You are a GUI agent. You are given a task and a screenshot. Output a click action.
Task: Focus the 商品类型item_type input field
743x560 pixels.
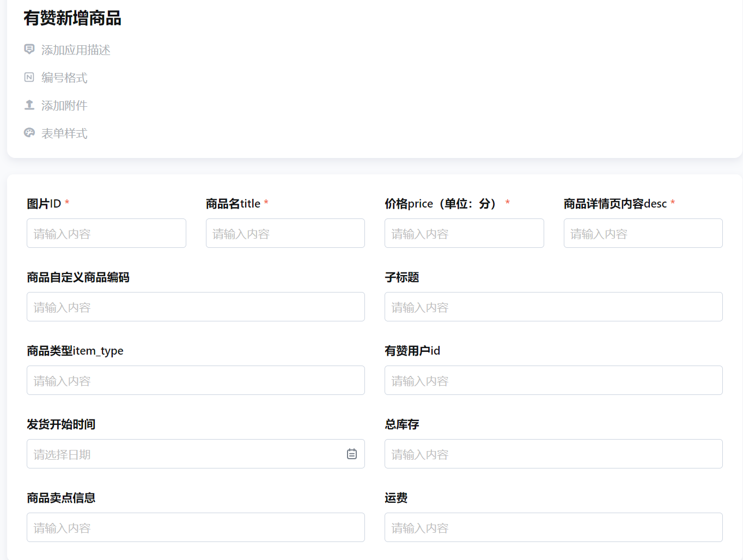196,380
